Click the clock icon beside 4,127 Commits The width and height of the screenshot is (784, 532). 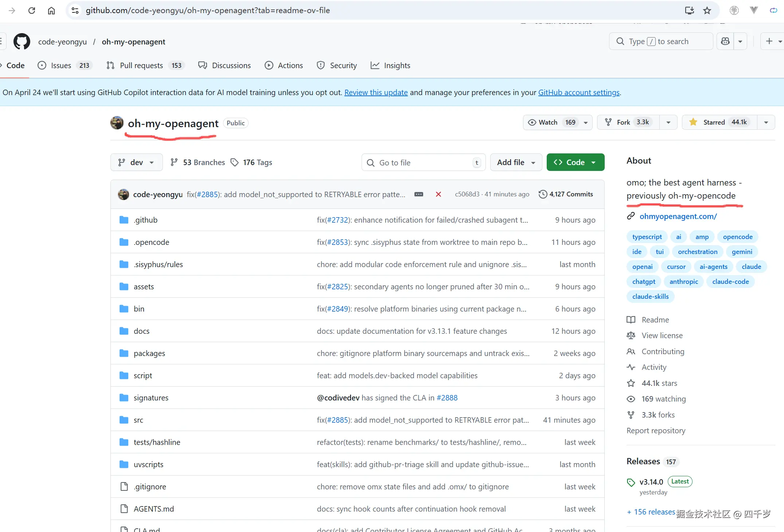tap(542, 194)
